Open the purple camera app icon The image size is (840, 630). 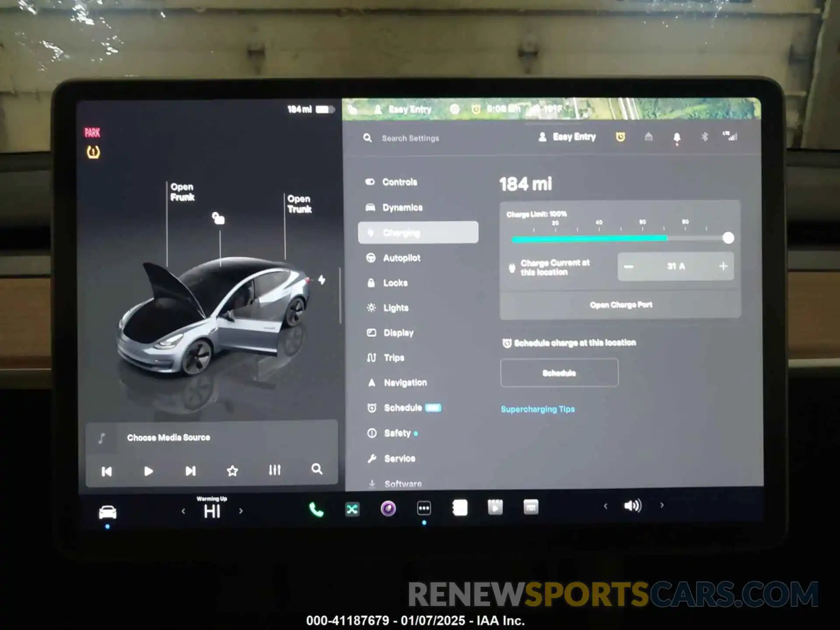[388, 509]
